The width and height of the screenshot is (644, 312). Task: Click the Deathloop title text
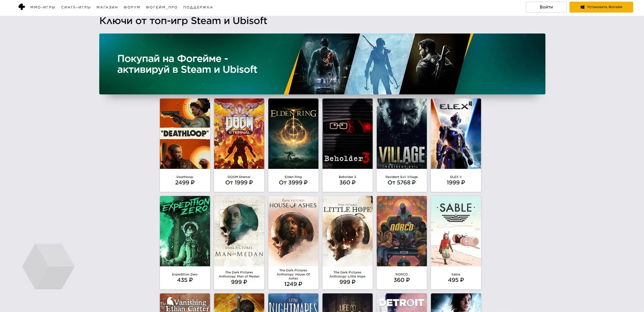[x=185, y=177]
